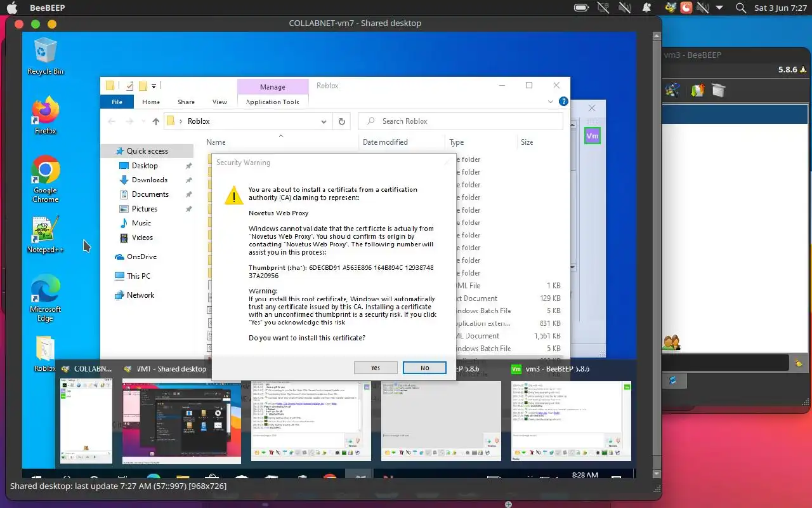
Task: Switch to the View ribbon tab
Action: pos(219,102)
